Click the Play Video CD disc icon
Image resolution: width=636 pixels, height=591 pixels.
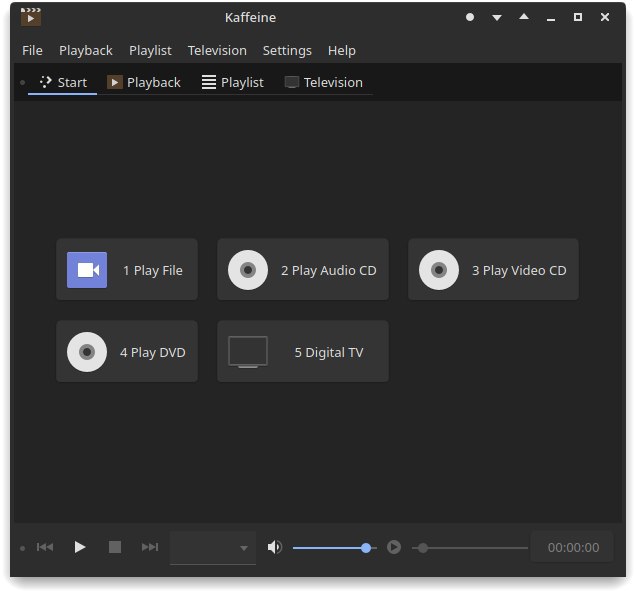pyautogui.click(x=439, y=270)
